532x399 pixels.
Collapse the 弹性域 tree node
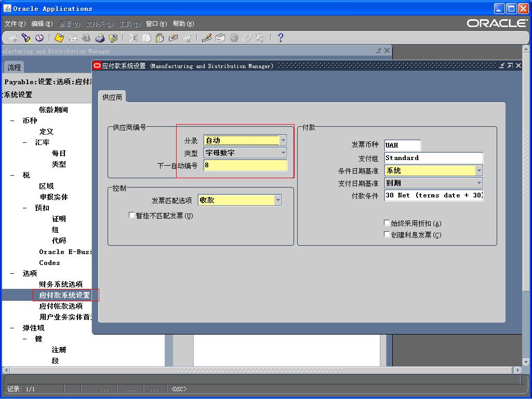(x=12, y=328)
